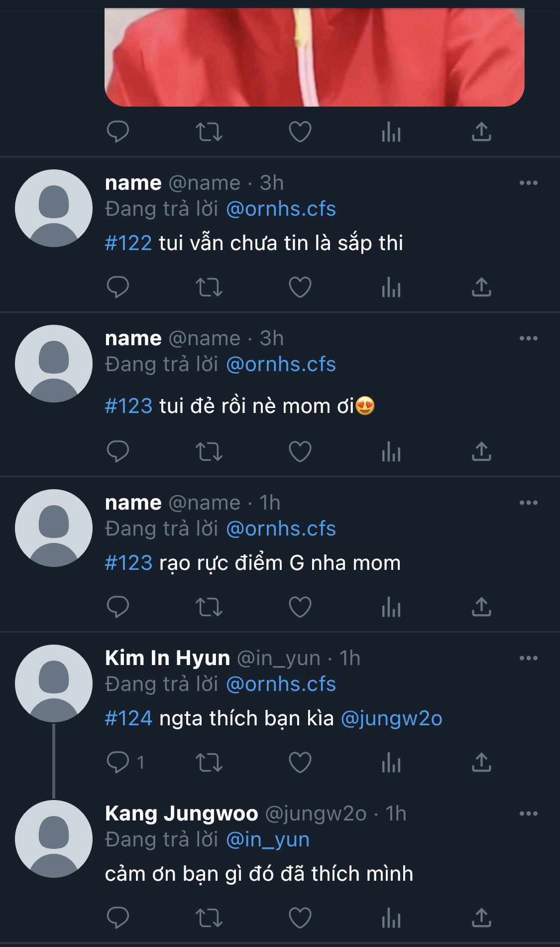Like the #124 'ngta thích bạn' tweet
The width and height of the screenshot is (560, 947).
tap(300, 762)
